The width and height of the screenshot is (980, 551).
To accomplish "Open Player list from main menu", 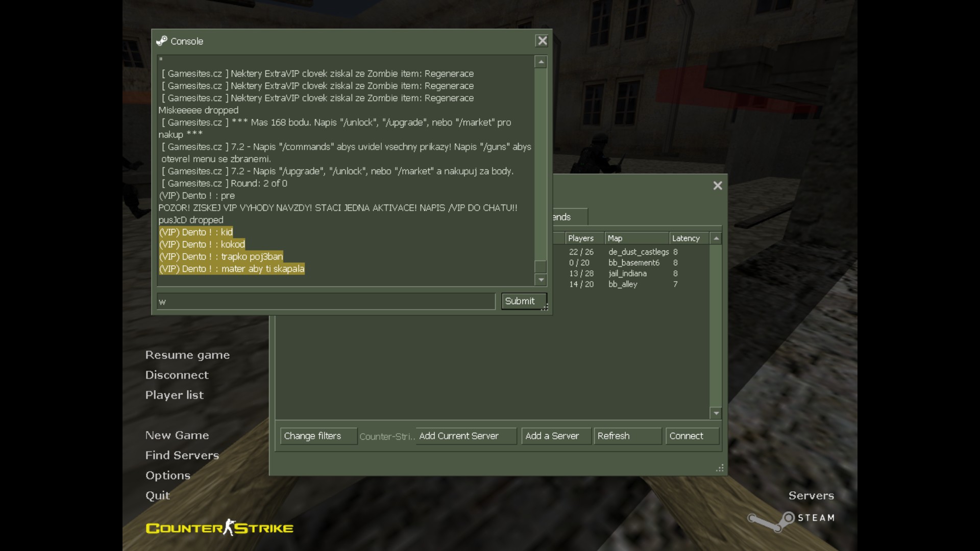I will 174,395.
